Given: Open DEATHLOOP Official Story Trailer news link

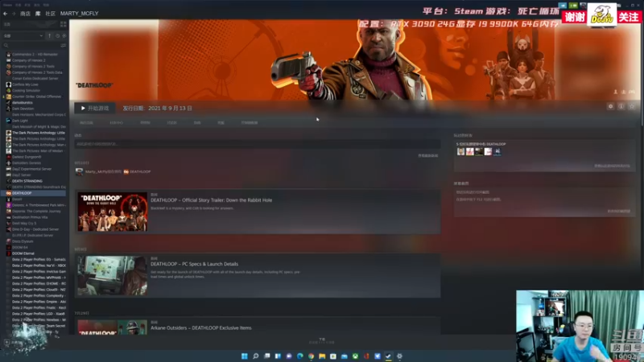Looking at the screenshot, I should pos(211,200).
